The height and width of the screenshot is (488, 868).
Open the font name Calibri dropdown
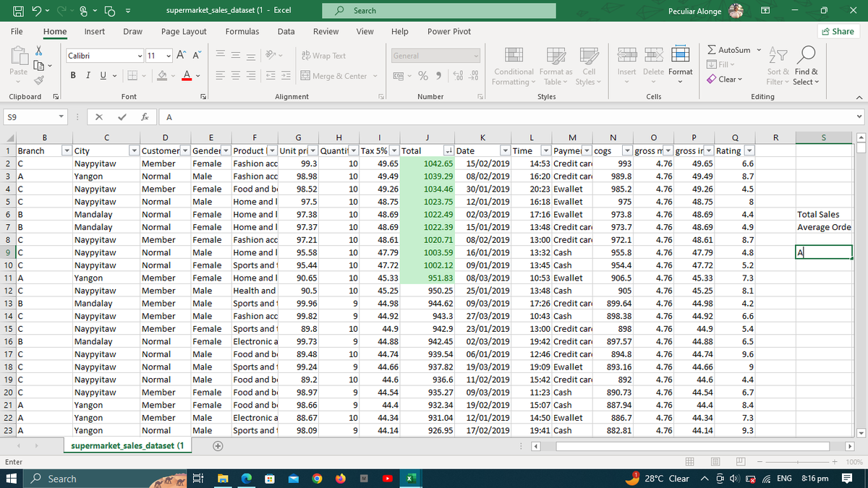tap(140, 56)
